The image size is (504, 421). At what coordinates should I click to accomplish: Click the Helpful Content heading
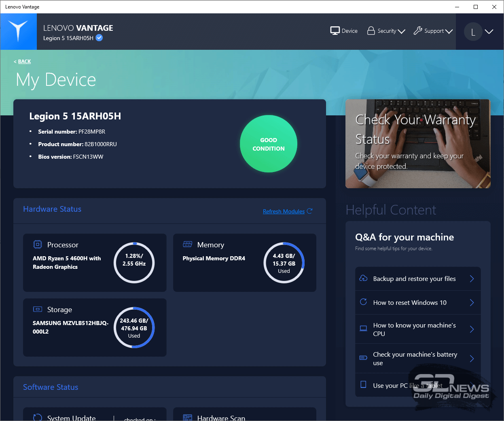[x=391, y=210]
